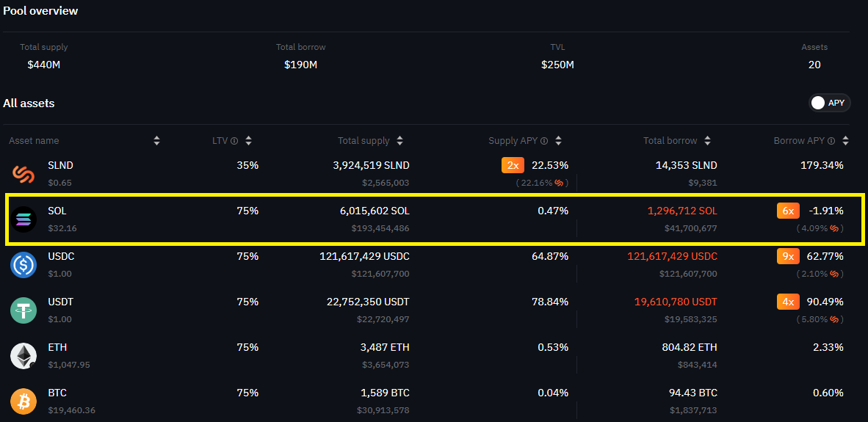Click the ETH Ethereum diamond icon
This screenshot has width=868, height=422.
(x=23, y=356)
